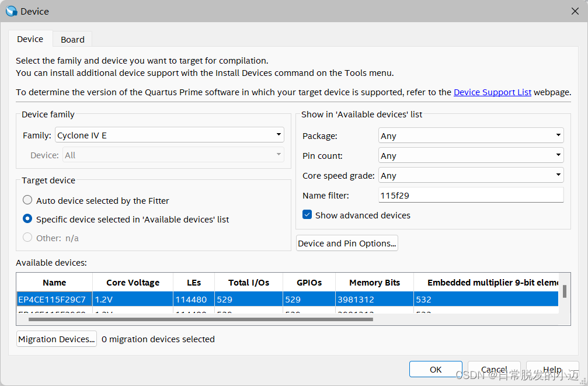Confirm with the OK button
This screenshot has width=588, height=386.
coord(436,370)
